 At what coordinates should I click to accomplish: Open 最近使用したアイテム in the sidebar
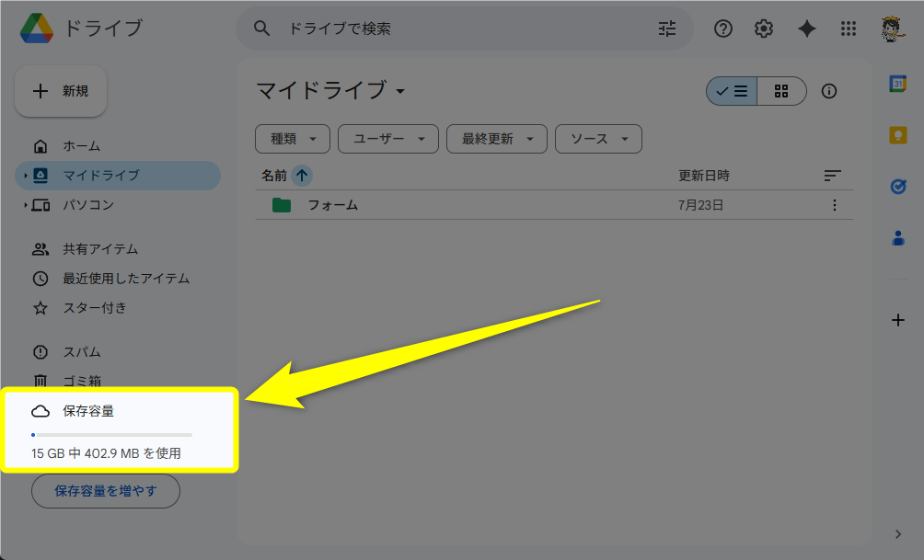(x=125, y=279)
